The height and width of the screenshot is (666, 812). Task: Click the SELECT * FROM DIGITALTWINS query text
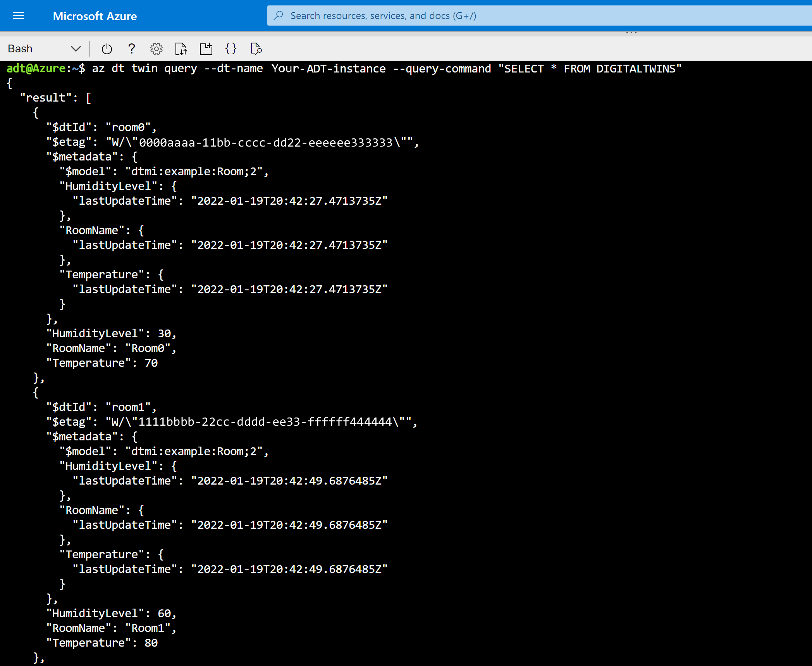[x=590, y=69]
